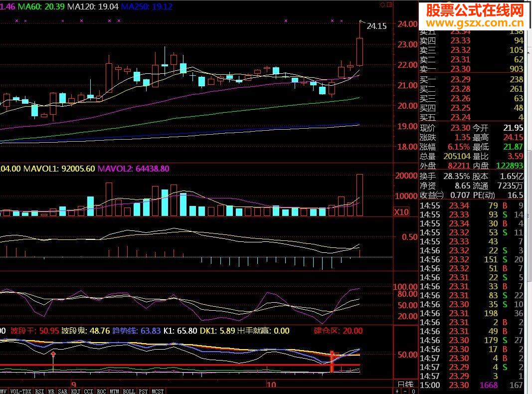Click the 最低 21.87 value
This screenshot has height=394, width=532.
[513, 147]
